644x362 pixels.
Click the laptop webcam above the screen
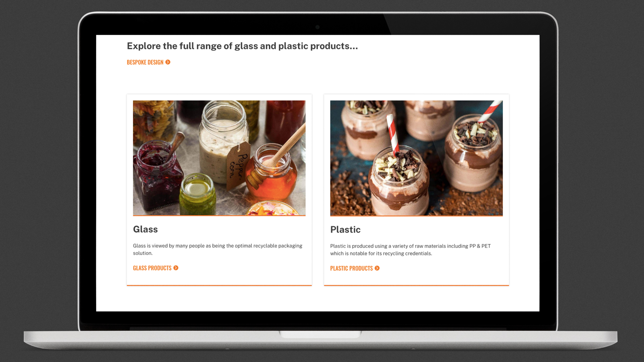tap(317, 27)
